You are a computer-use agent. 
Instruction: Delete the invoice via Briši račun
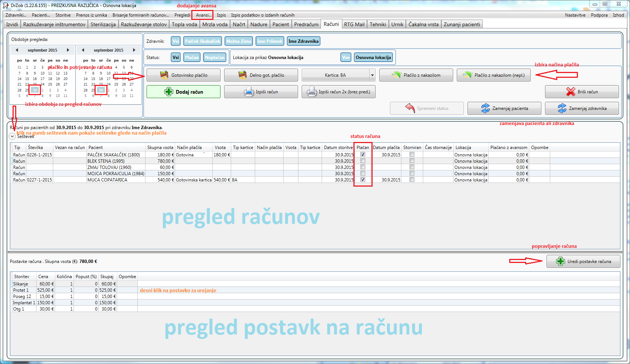[582, 91]
